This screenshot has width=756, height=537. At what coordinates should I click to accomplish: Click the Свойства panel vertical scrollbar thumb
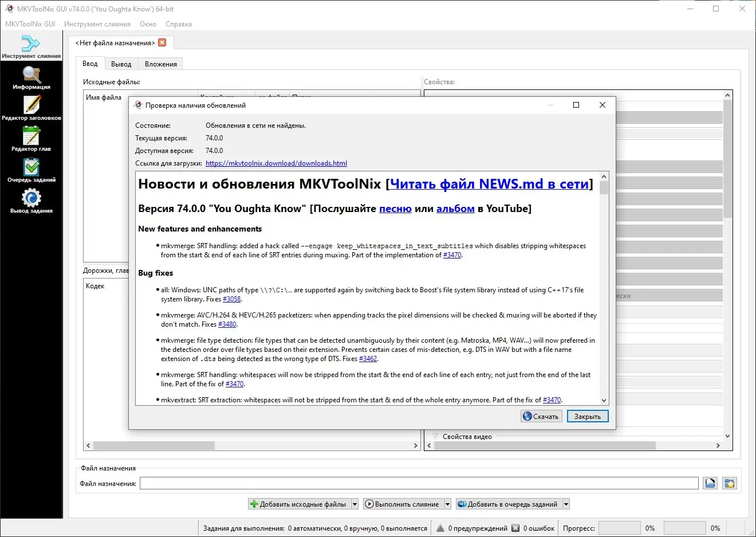tap(727, 159)
